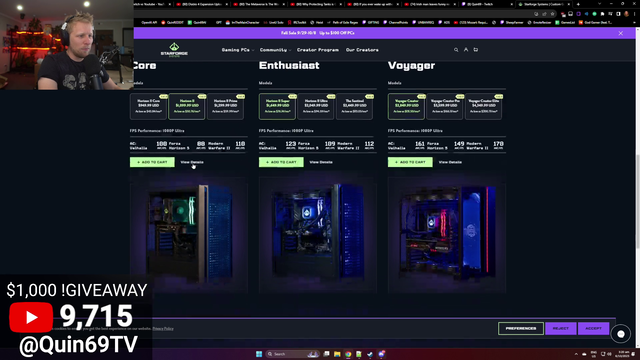
Task: View Details for the Core PC
Action: pos(192,162)
